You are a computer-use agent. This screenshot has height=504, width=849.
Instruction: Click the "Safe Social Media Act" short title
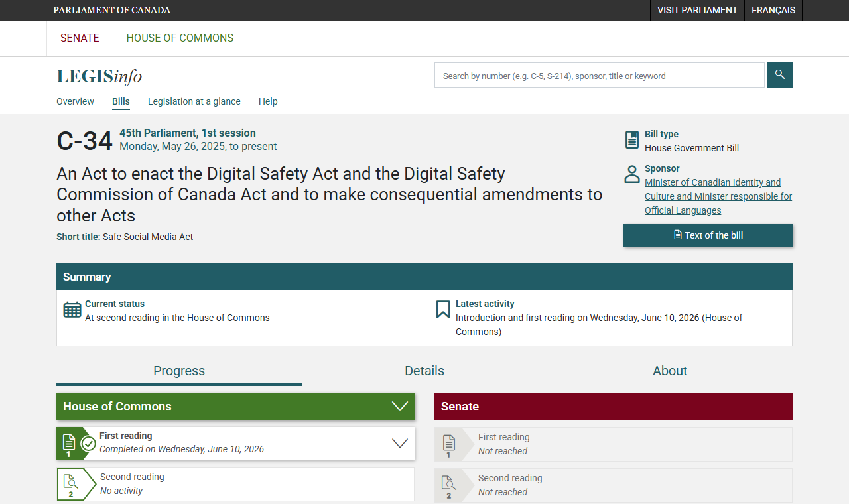pyautogui.click(x=148, y=237)
